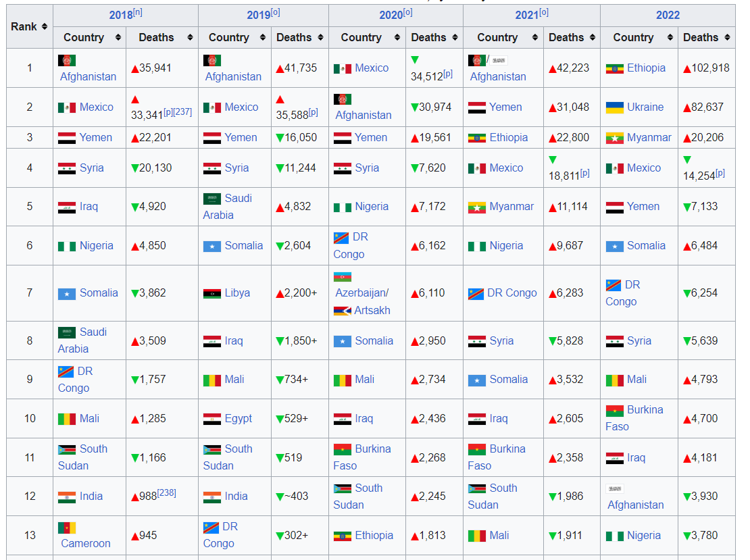Click the Burkina Faso flag in 2022 column
This screenshot has height=560, width=750.
point(615,410)
